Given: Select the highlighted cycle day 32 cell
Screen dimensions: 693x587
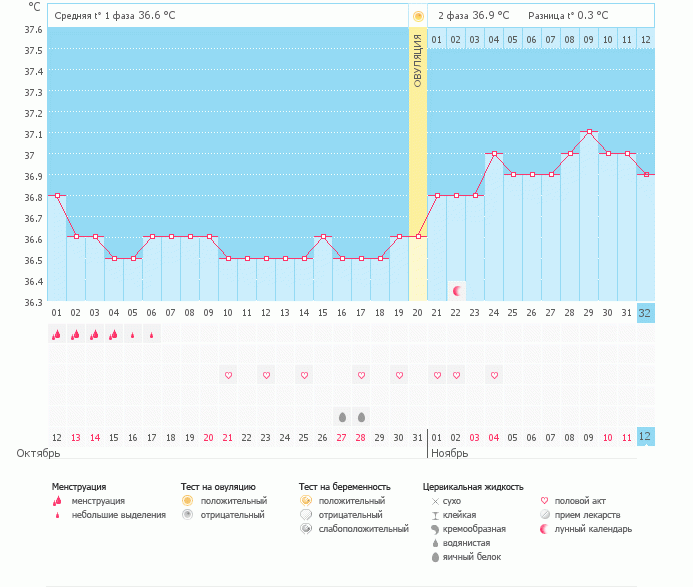Looking at the screenshot, I should pos(645,312).
